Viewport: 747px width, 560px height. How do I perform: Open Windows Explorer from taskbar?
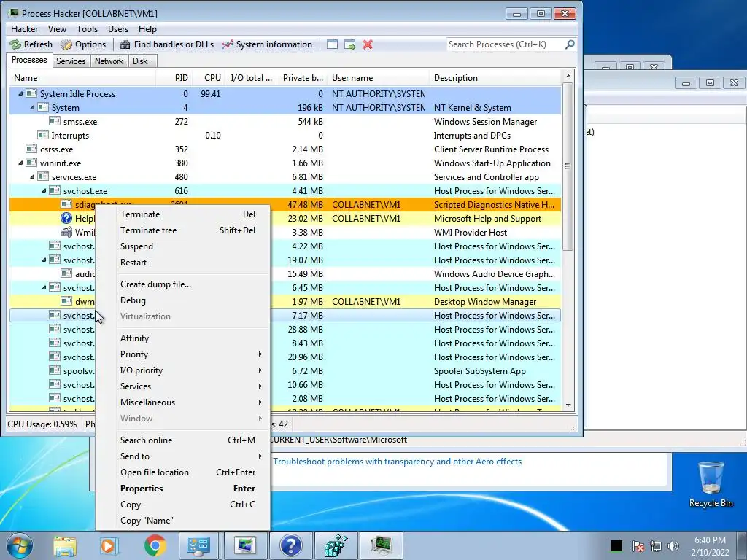click(x=65, y=545)
